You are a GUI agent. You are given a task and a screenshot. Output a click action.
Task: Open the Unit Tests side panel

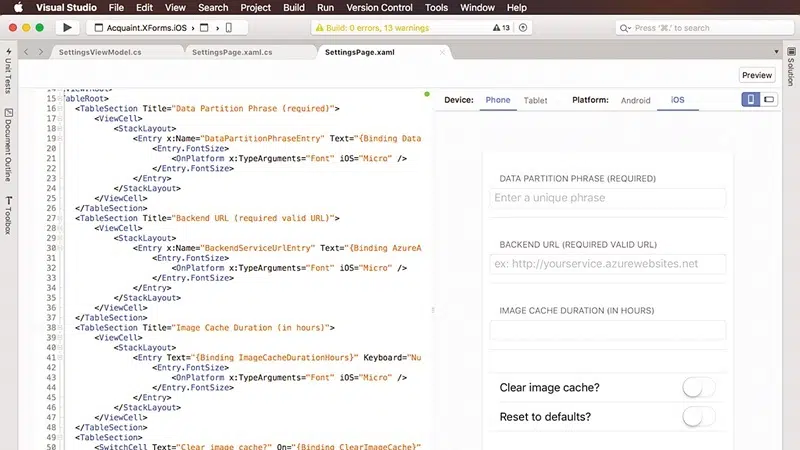coord(8,71)
